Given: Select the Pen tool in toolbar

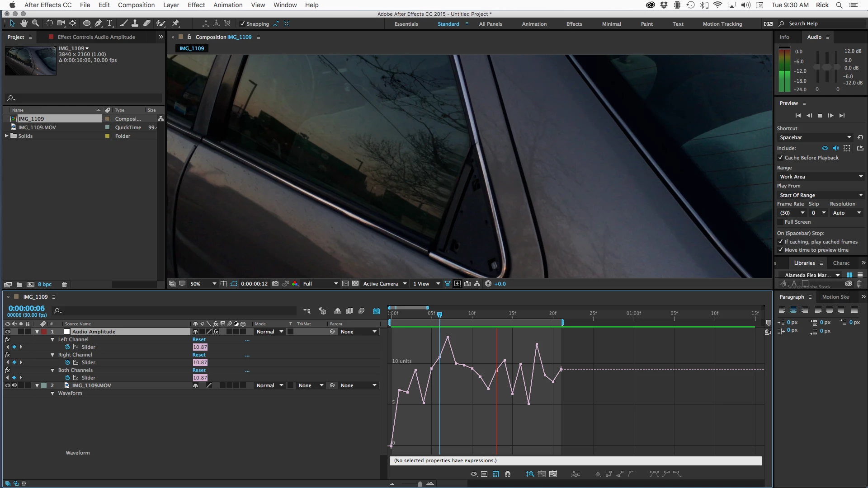Looking at the screenshot, I should click(98, 23).
